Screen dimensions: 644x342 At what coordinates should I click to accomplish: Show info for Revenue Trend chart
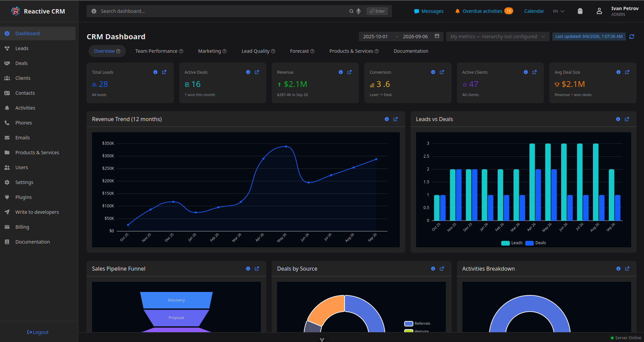pos(387,119)
